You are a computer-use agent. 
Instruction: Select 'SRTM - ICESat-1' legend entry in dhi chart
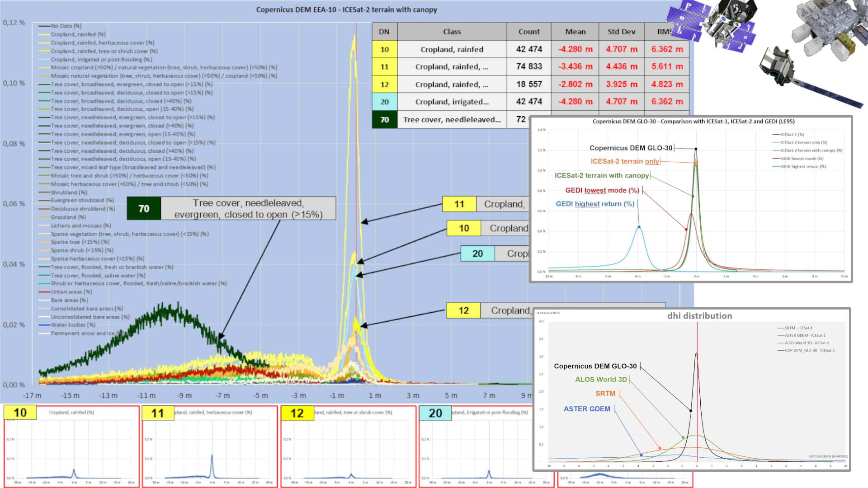pos(795,328)
